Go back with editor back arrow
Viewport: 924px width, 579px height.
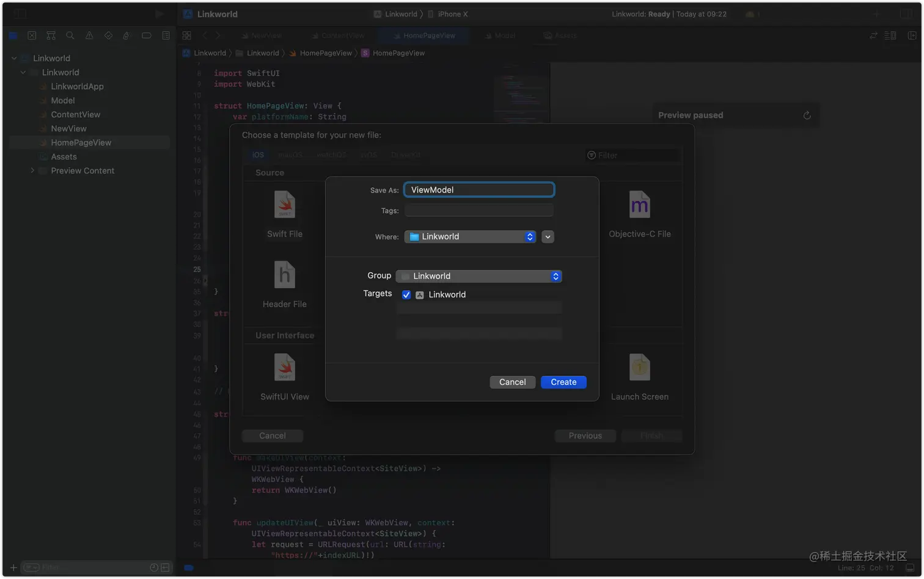[x=205, y=35]
